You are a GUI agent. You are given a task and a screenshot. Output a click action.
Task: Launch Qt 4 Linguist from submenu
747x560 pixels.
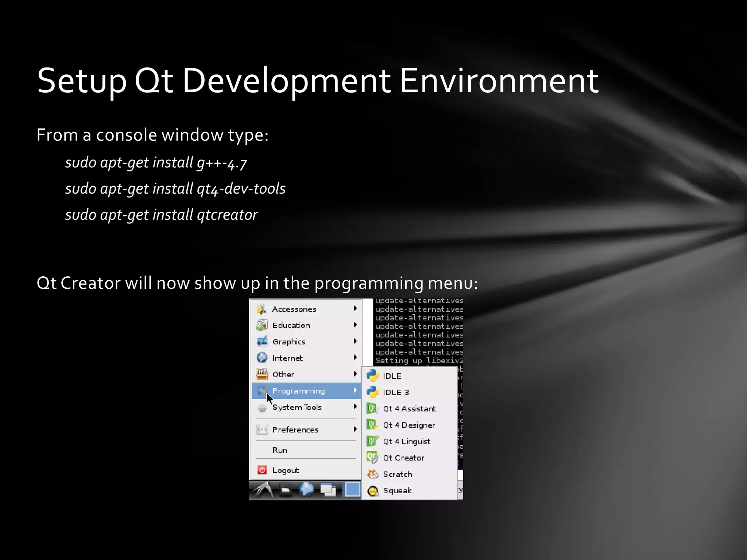(x=410, y=442)
